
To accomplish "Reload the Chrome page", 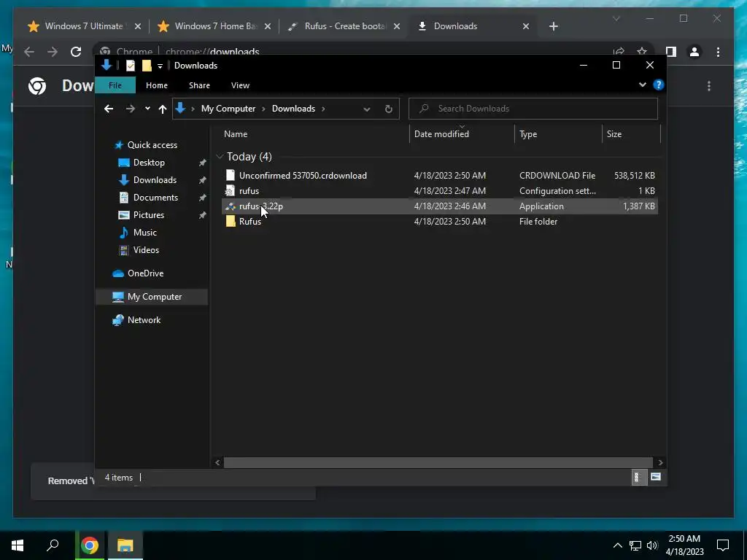I will [76, 52].
